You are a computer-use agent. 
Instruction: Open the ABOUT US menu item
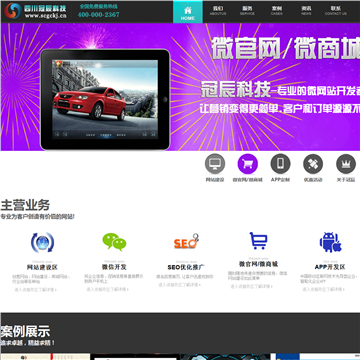coord(218,11)
